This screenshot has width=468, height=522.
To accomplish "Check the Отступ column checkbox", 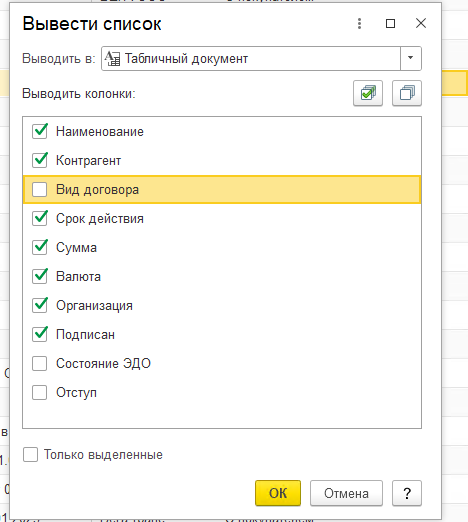I will (39, 392).
